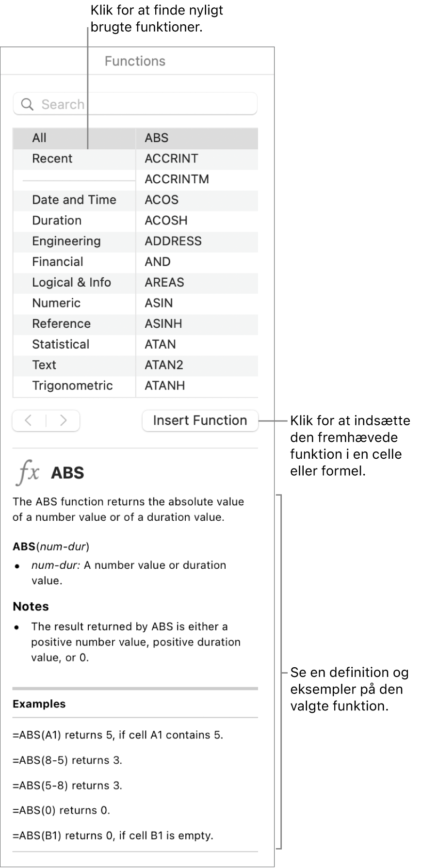This screenshot has width=422, height=868.
Task: Click the back navigation arrow
Action: (x=29, y=420)
